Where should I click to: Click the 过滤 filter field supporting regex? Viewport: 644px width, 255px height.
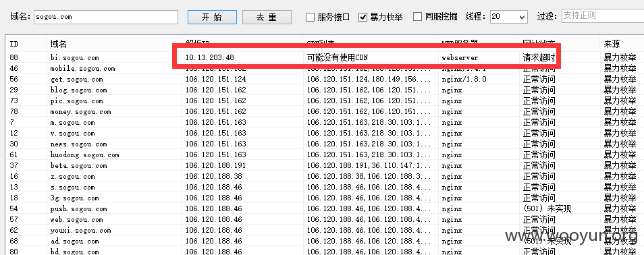(x=603, y=16)
